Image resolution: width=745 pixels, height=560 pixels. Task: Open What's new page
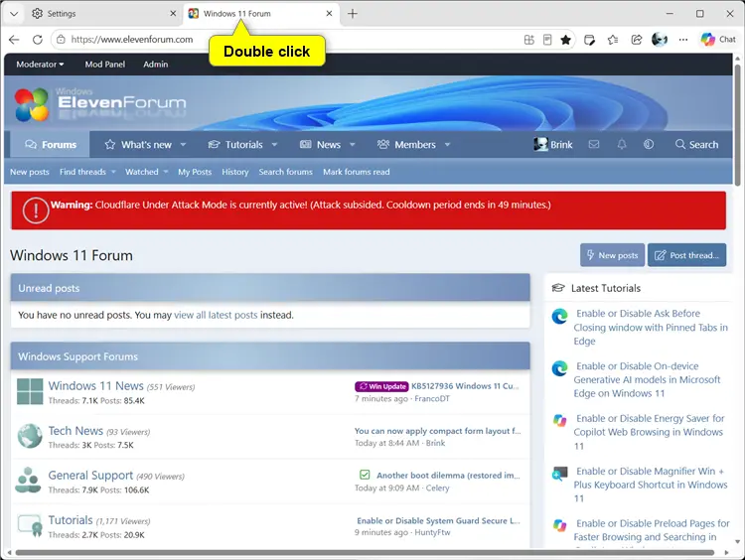[x=138, y=144]
